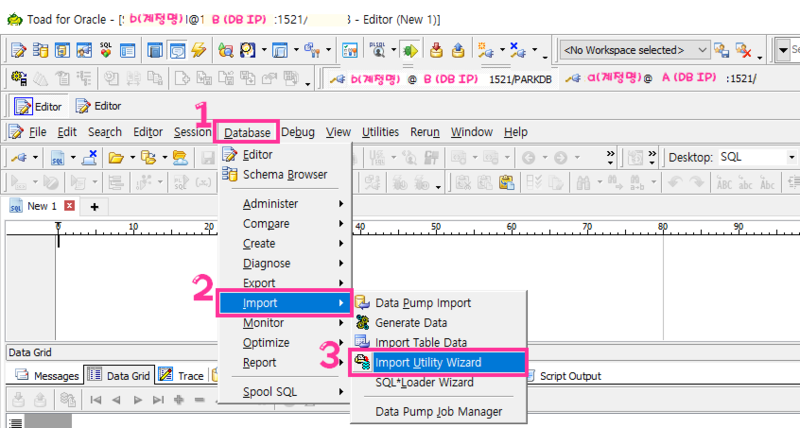Expand the Spool SQL submenu
Image resolution: width=800 pixels, height=428 pixels.
[286, 392]
